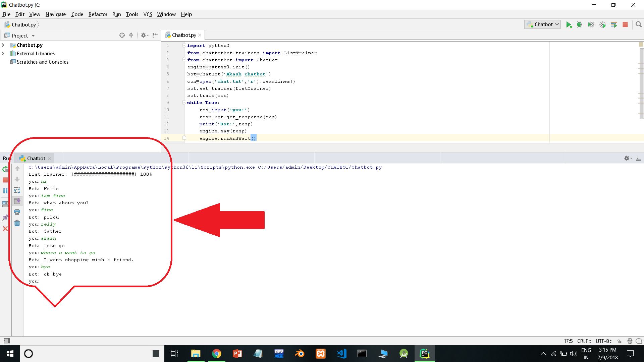Select the Chatbot.py editor tab
This screenshot has height=362, width=644.
coord(183,35)
